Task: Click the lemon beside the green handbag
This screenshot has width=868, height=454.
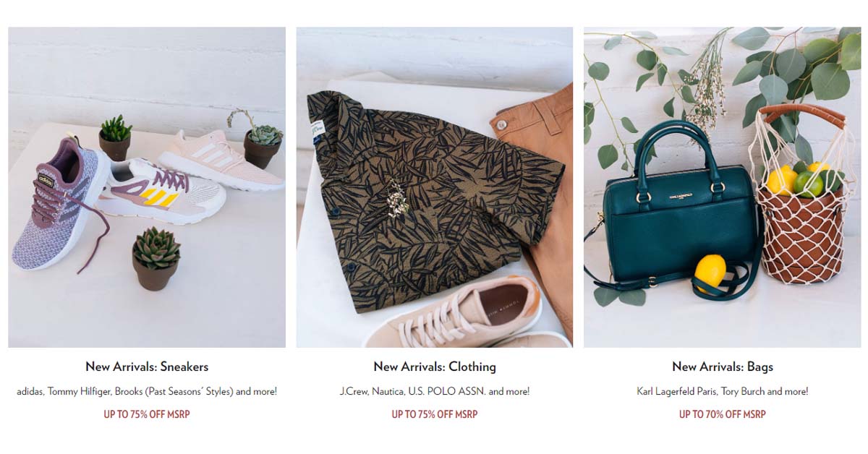Action: [x=710, y=273]
